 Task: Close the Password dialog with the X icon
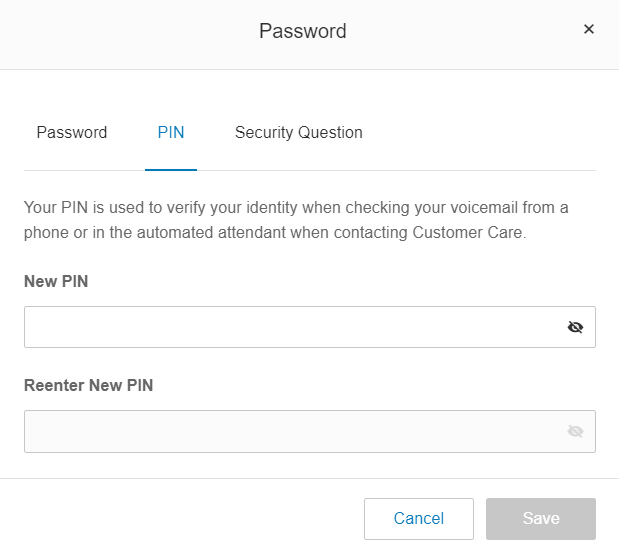pyautogui.click(x=589, y=29)
